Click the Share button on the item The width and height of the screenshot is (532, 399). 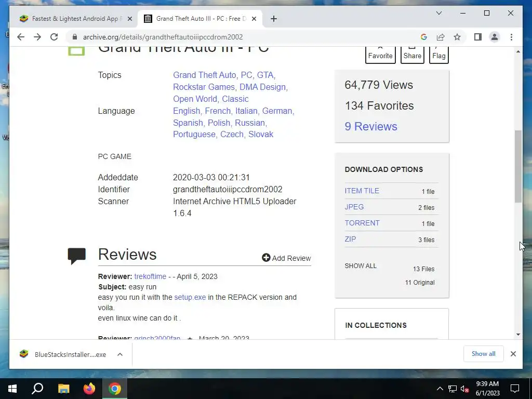[412, 54]
